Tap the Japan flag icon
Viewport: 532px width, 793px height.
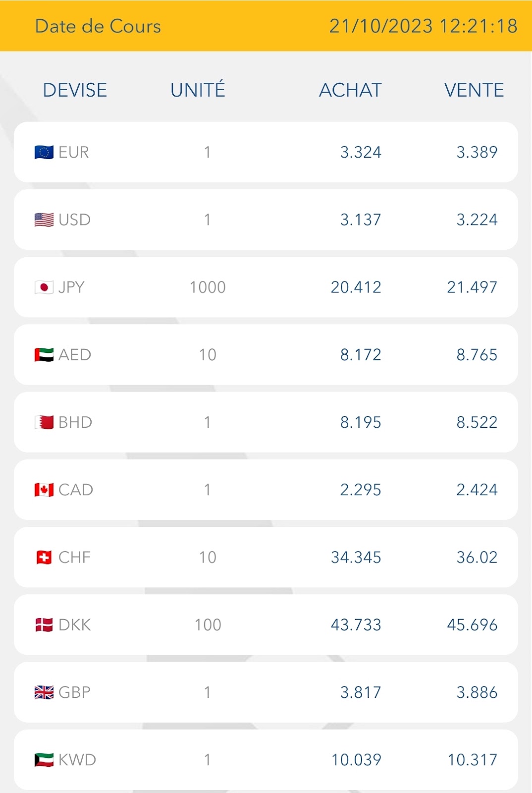44,287
